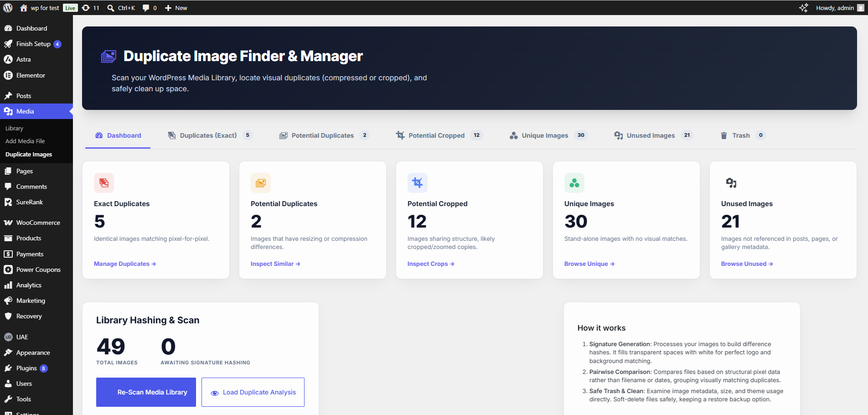Click the WordPress logo in the admin bar

(x=8, y=8)
